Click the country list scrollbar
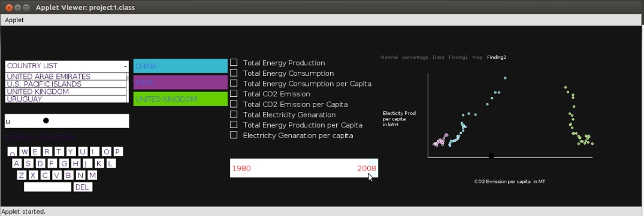This screenshot has width=644, height=216. tap(128, 88)
